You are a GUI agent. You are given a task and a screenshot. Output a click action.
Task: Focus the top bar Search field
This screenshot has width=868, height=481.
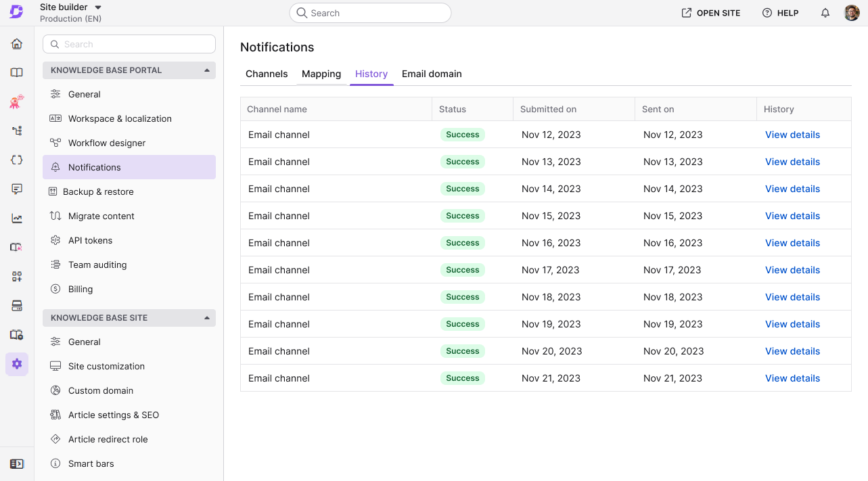click(x=370, y=13)
